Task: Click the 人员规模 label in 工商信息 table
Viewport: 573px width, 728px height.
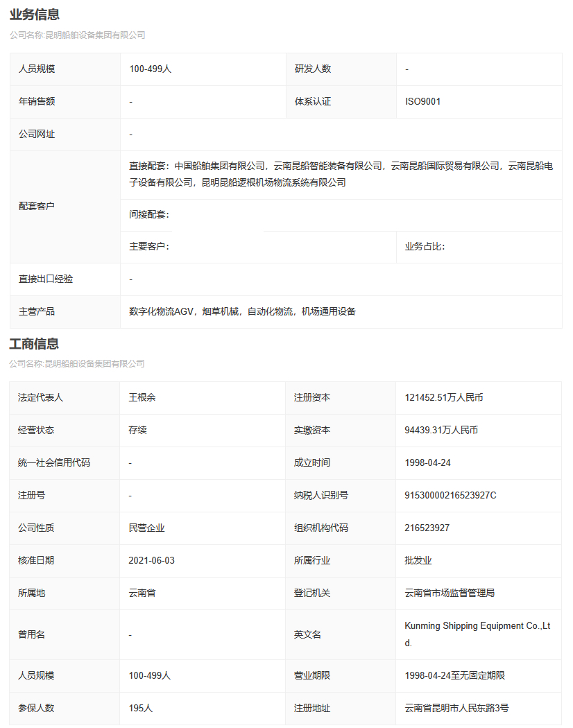Action: point(36,675)
